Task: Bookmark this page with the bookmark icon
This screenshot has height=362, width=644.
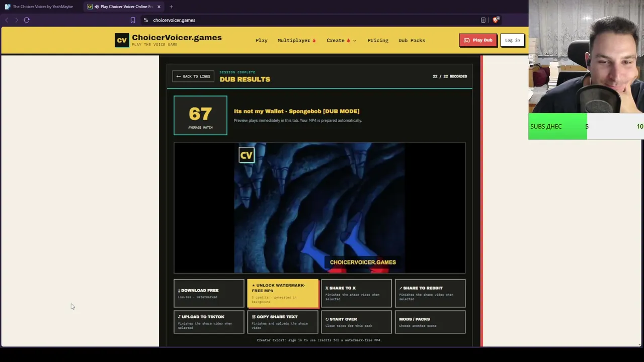Action: (133, 20)
